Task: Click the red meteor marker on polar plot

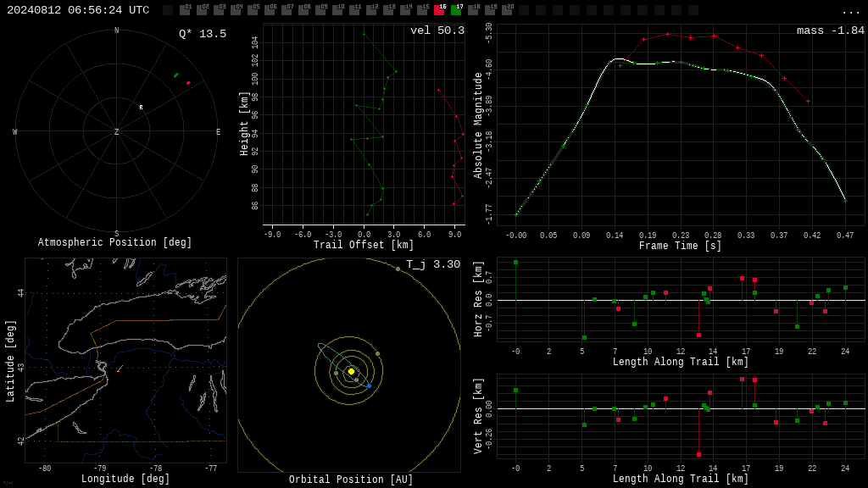Action: point(188,83)
